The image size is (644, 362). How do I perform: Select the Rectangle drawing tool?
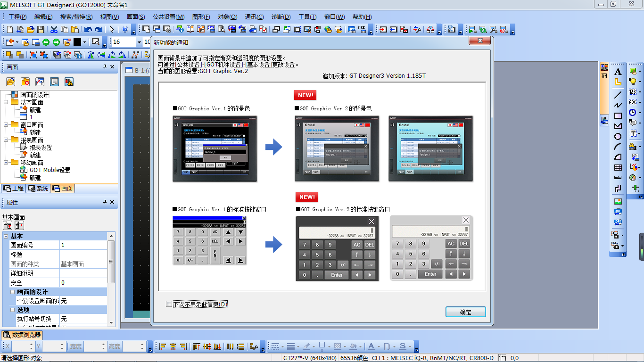618,115
